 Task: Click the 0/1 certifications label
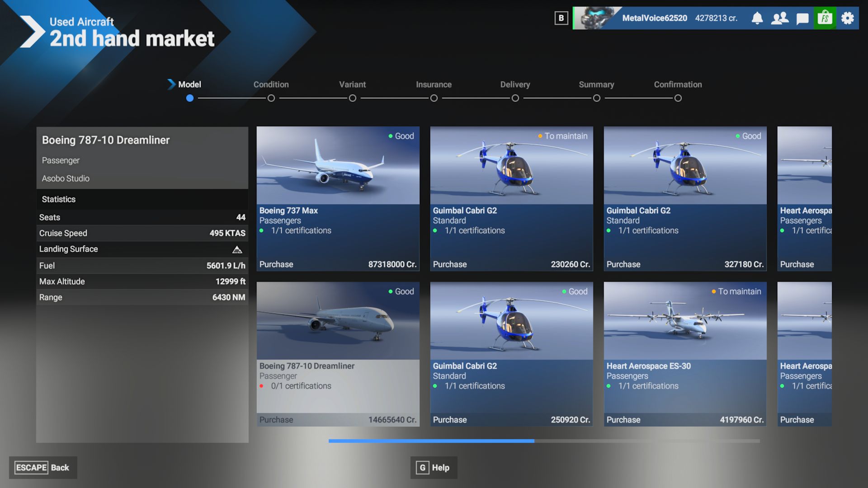tap(301, 386)
